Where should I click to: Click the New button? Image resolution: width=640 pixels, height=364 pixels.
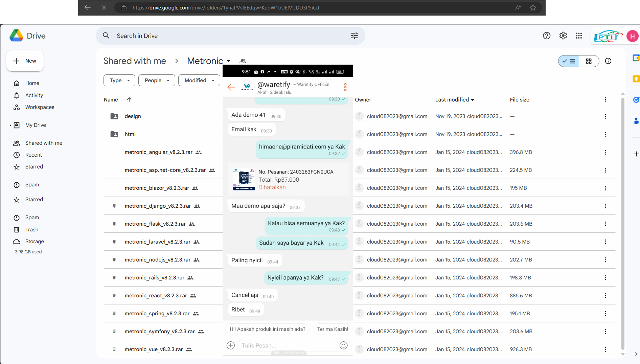tap(25, 61)
